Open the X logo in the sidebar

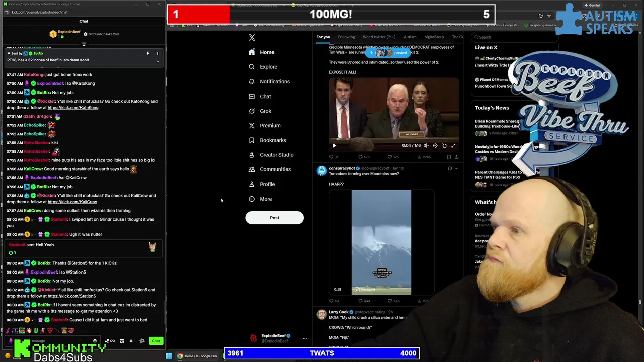coord(252,37)
